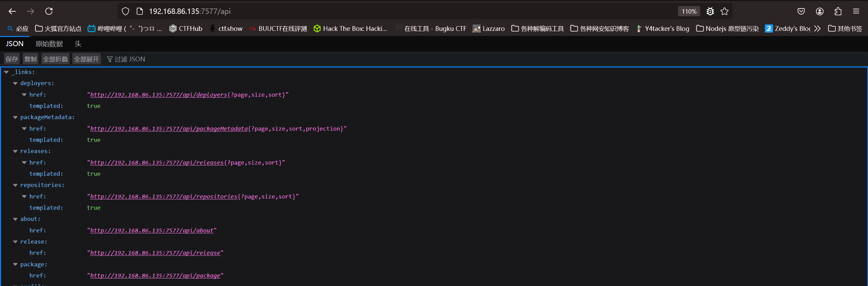The image size is (868, 286).
Task: Open the ctf.show bookmark
Action: coord(226,29)
